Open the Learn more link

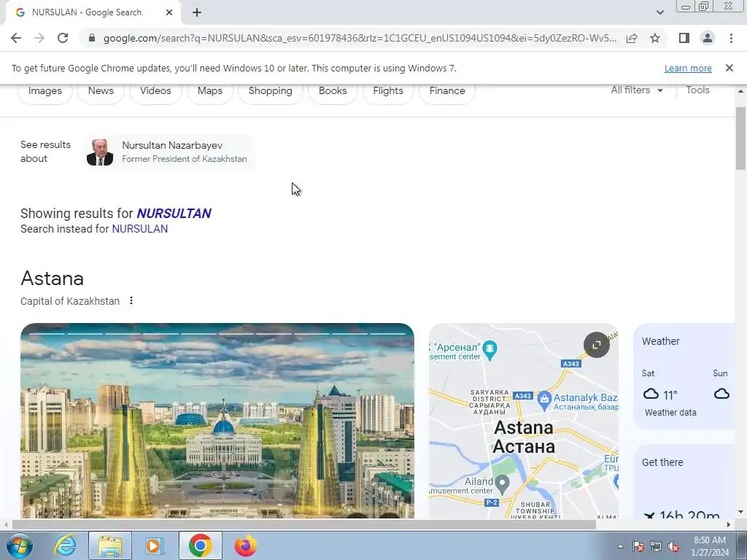pos(688,68)
